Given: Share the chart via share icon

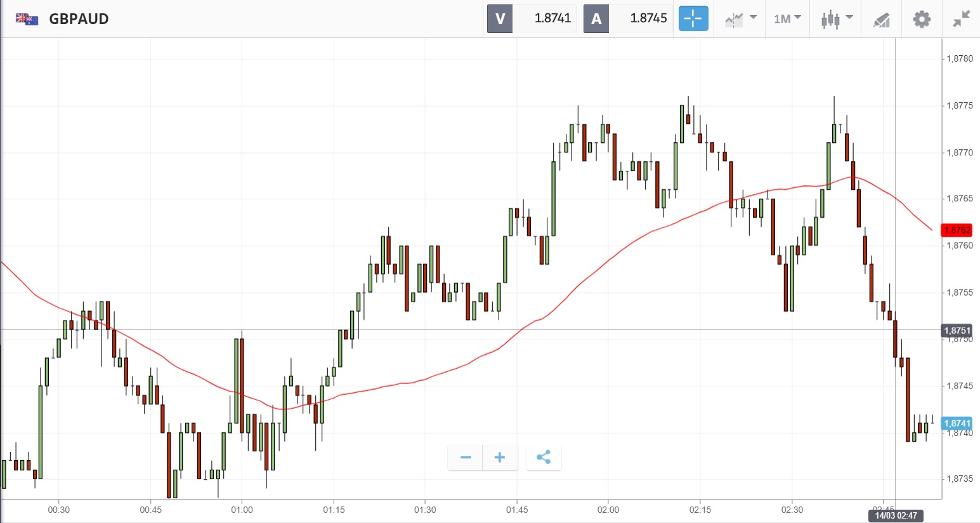Looking at the screenshot, I should (544, 457).
